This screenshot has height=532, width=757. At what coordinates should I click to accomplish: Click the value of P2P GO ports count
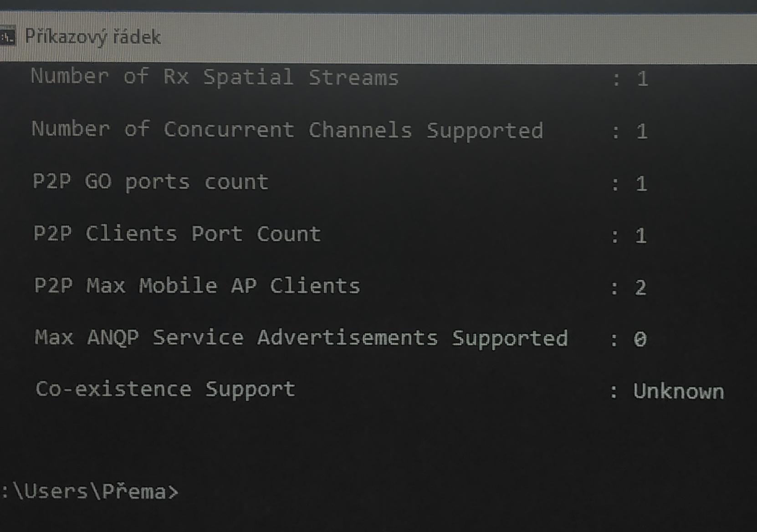point(641,184)
